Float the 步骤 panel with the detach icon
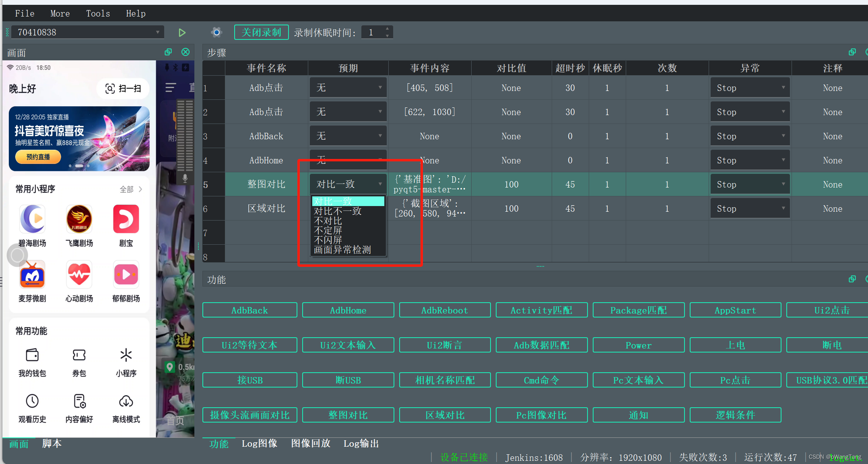This screenshot has height=464, width=868. point(852,52)
